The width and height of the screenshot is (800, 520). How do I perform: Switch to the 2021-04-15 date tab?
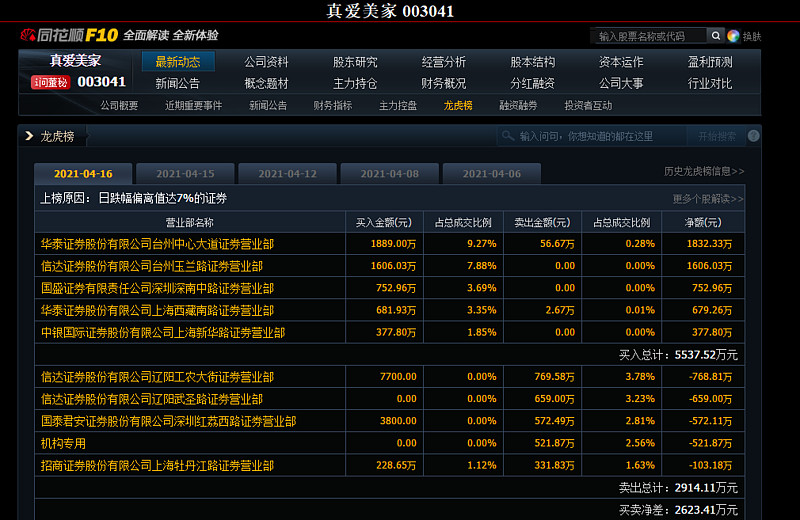coord(185,174)
